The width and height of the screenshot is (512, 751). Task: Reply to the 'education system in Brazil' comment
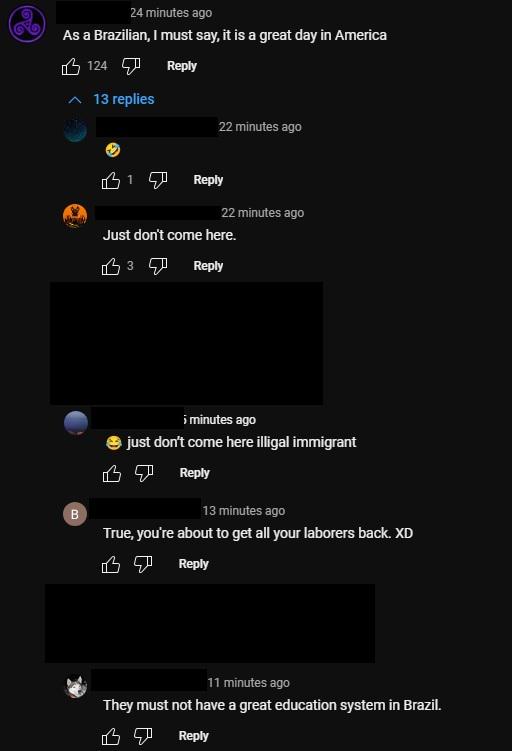[193, 736]
